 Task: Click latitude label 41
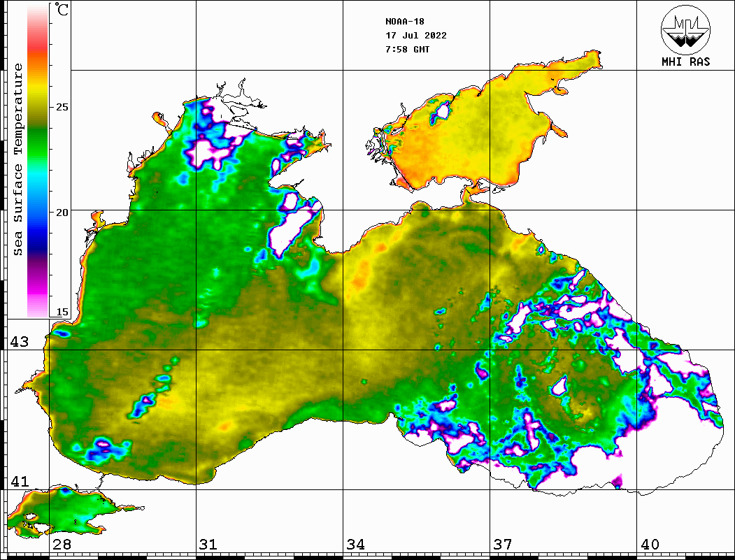click(19, 481)
